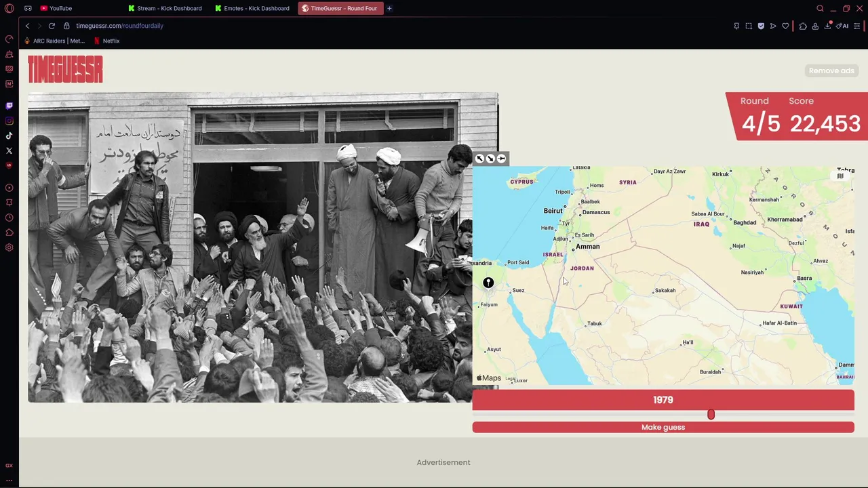The image size is (868, 488).
Task: Open sidebar Extensions cube icon
Action: tap(9, 232)
